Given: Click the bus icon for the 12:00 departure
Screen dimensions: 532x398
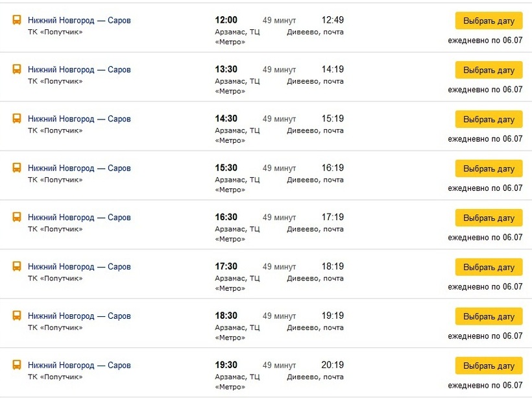Looking at the screenshot, I should 17,20.
